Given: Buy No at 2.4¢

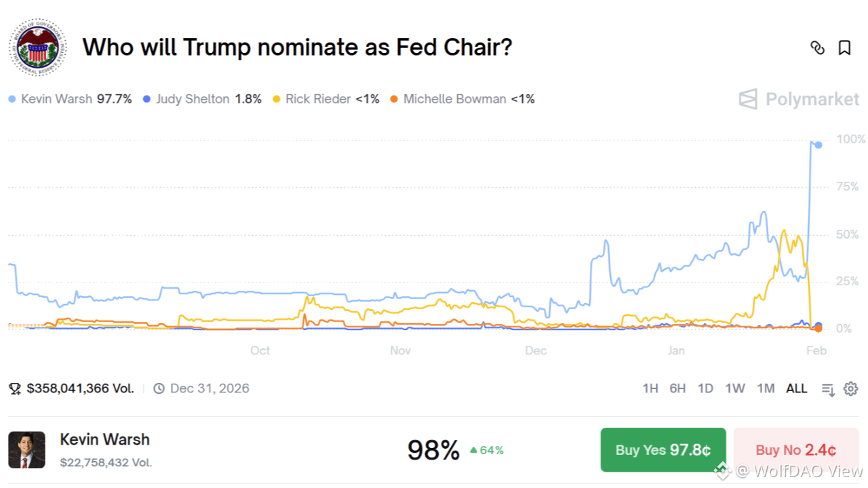Looking at the screenshot, I should (795, 450).
